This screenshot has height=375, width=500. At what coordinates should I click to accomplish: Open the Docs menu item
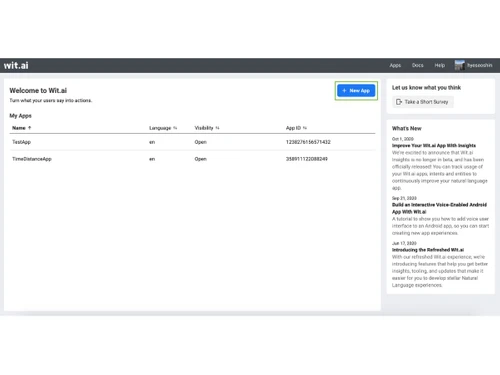click(x=417, y=65)
